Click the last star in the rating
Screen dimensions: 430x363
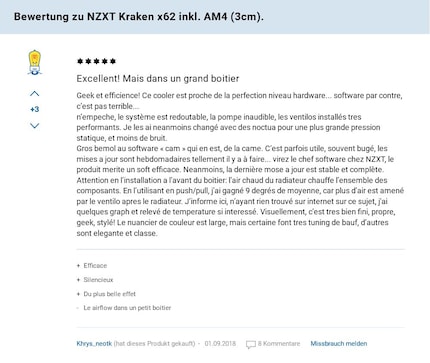[113, 61]
